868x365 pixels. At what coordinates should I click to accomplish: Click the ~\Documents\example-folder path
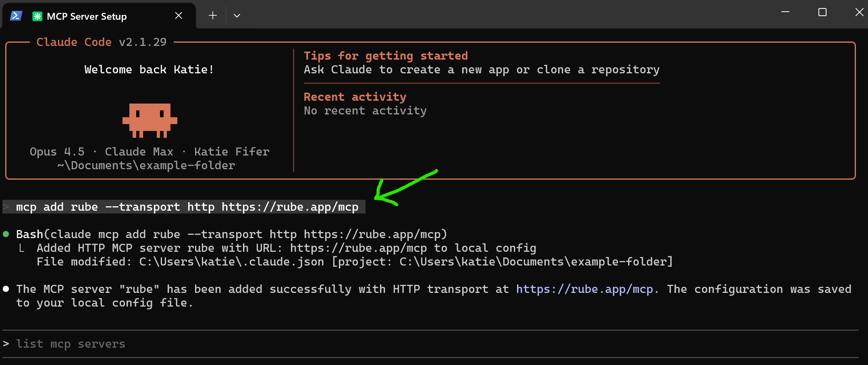click(x=146, y=166)
